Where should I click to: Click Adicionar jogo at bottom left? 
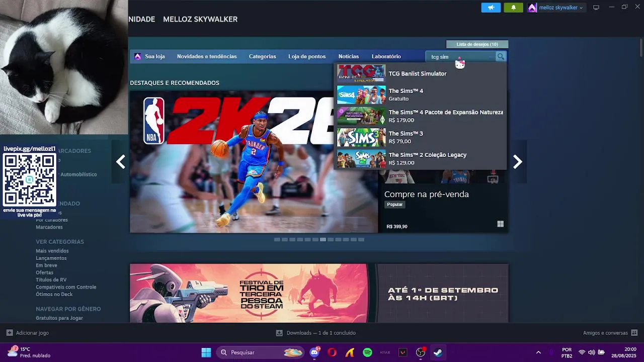28,333
